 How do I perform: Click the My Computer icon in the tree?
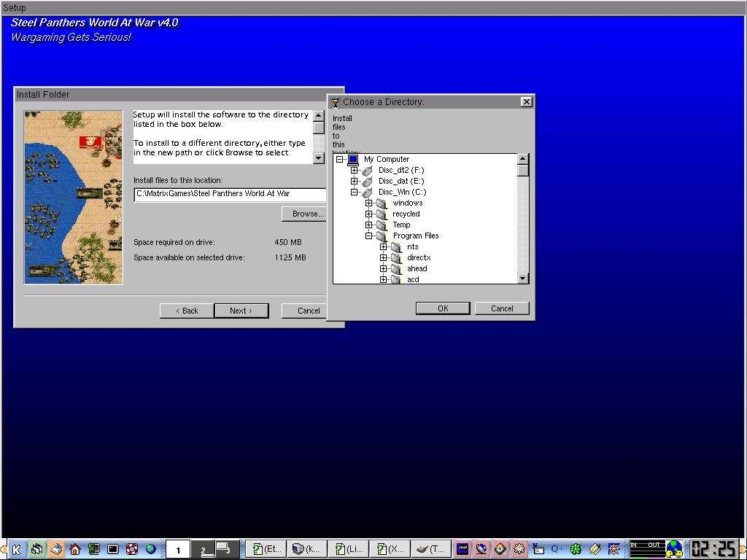click(353, 159)
